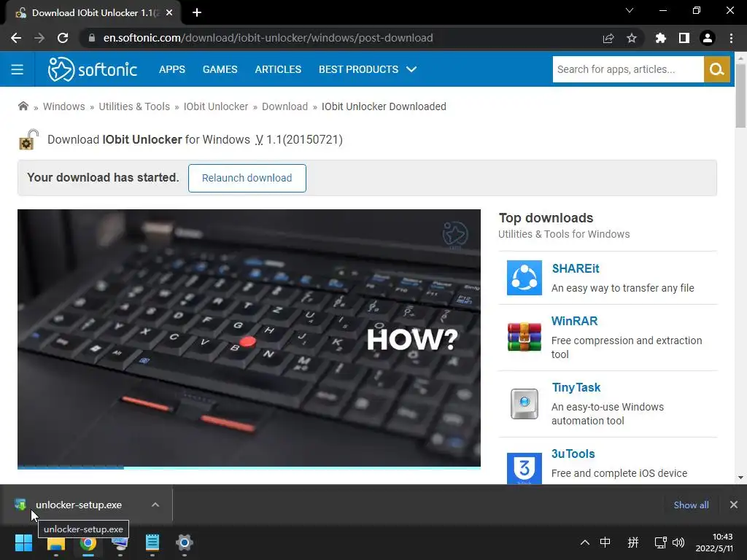747x560 pixels.
Task: Bookmark this page with the star icon
Action: [632, 38]
